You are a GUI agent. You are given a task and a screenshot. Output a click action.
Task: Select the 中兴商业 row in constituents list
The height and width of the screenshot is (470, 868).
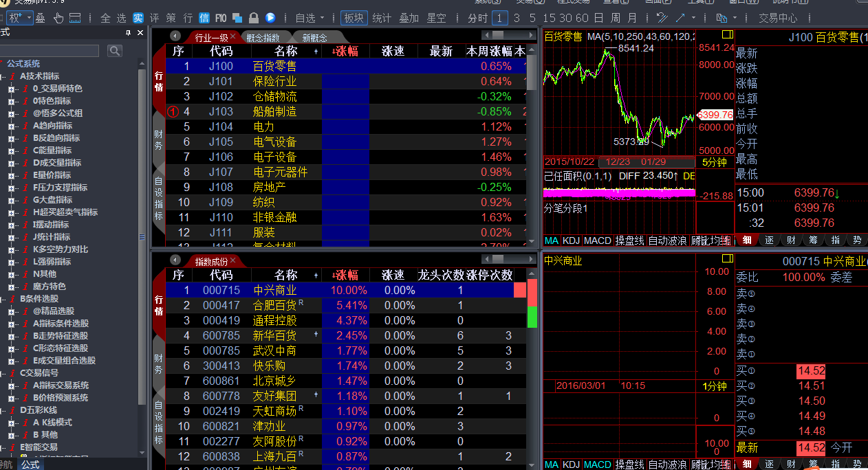pos(275,290)
